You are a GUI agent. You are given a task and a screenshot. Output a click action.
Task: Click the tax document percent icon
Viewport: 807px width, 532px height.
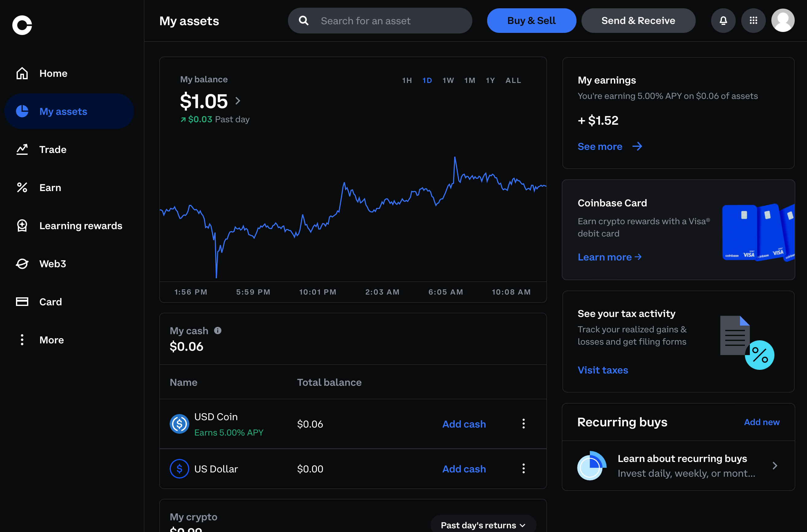(x=747, y=343)
